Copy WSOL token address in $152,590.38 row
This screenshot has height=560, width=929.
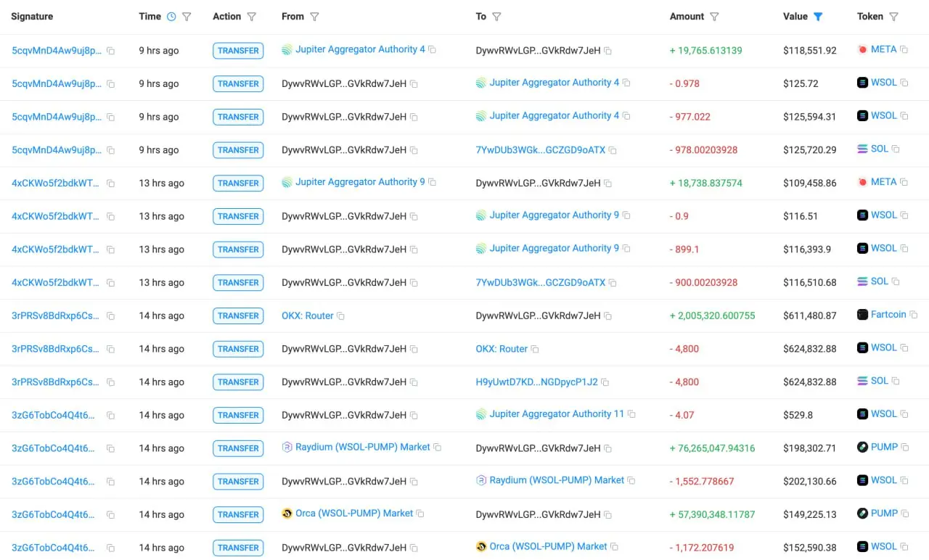click(x=904, y=547)
